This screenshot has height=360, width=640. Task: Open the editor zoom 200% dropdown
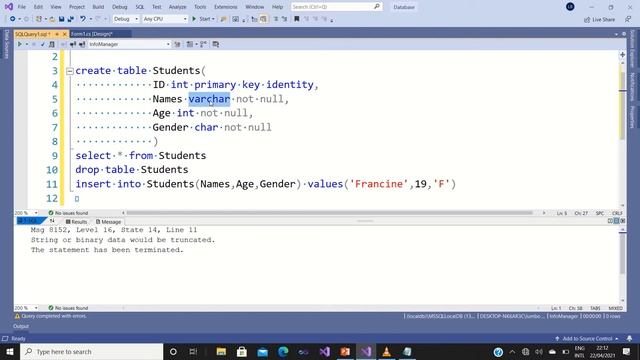27,213
